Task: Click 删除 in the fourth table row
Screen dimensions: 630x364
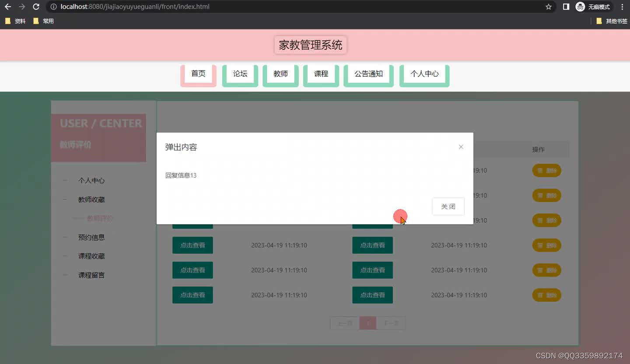Action: pos(546,245)
